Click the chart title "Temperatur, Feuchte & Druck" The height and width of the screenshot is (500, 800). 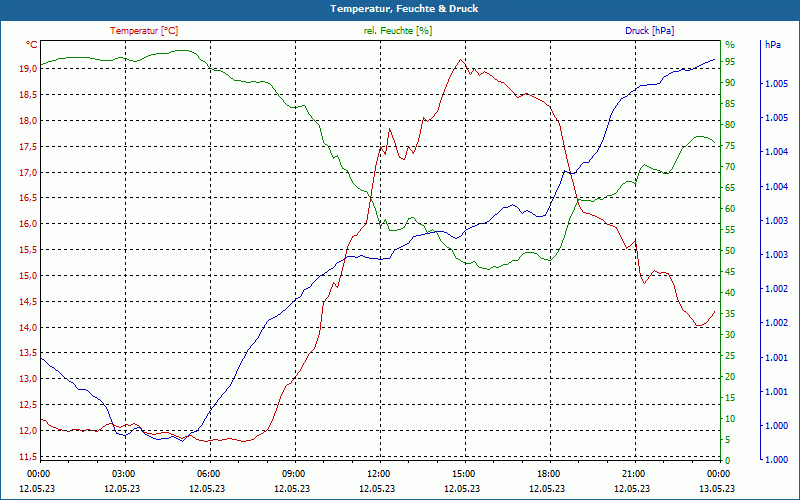404,9
